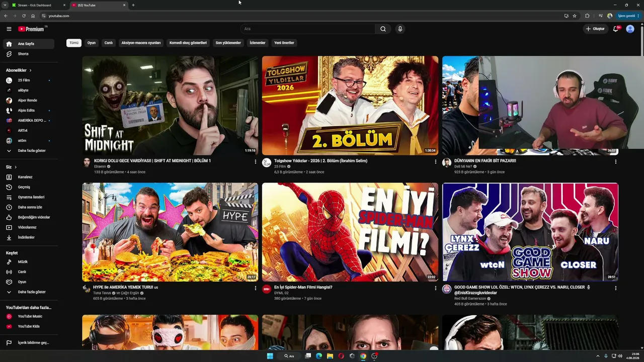Filter by Son yüklenenler
Screen dimensions: 644x362
click(x=228, y=43)
